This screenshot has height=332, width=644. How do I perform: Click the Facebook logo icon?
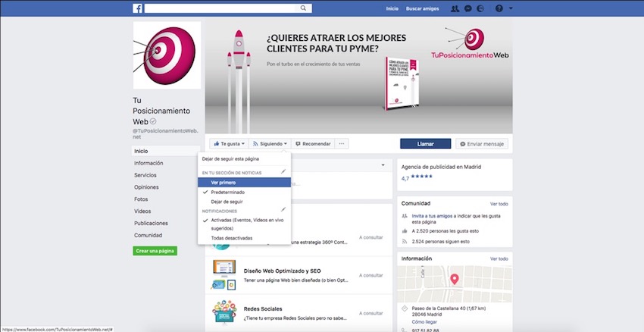point(137,8)
